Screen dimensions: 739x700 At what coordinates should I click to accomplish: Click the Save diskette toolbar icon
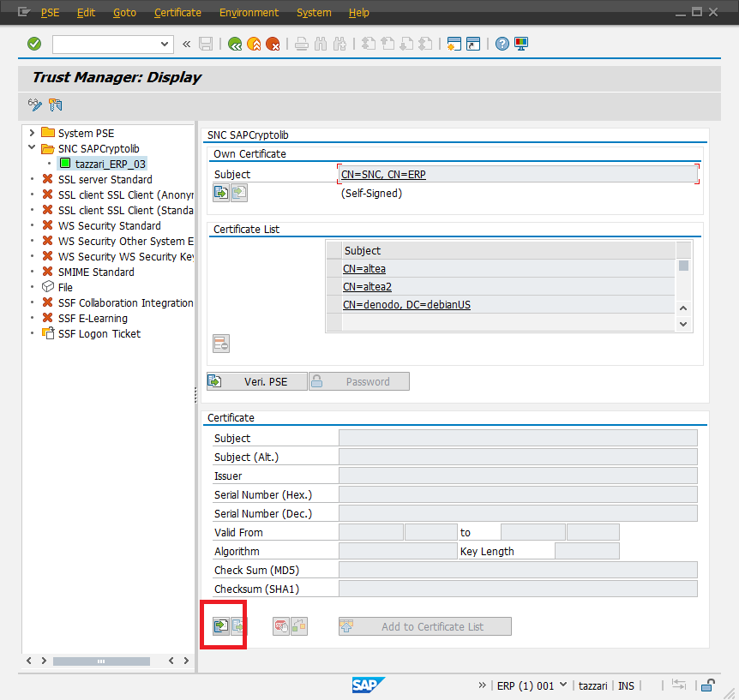click(206, 45)
